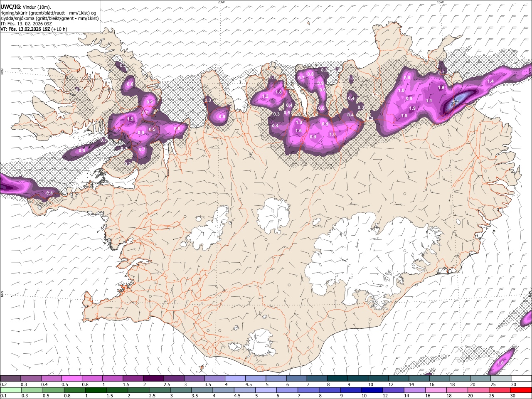
Task: Click the '20W' longitude label
Action: tap(222, 2)
